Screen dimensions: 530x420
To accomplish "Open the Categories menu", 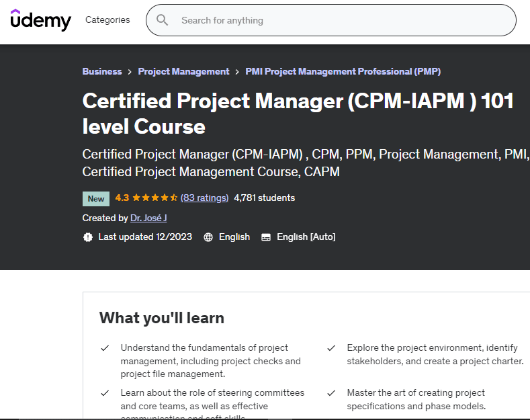I will [x=107, y=20].
